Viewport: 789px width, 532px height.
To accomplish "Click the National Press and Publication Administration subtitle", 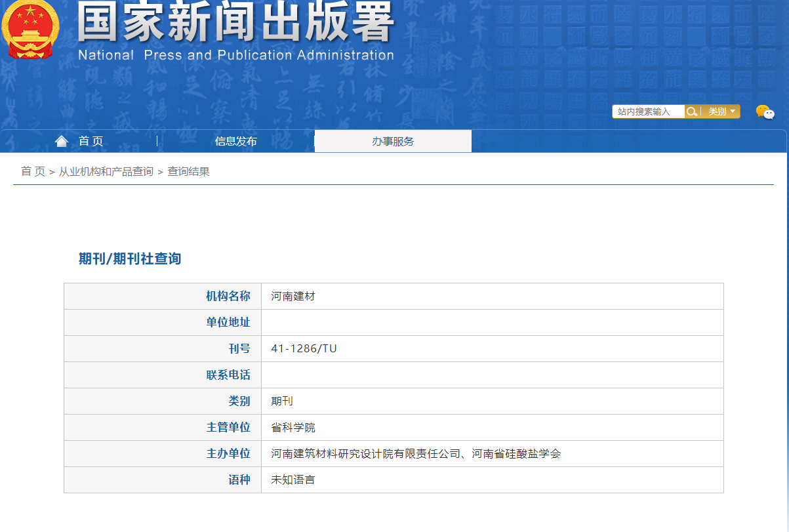I will pyautogui.click(x=236, y=55).
